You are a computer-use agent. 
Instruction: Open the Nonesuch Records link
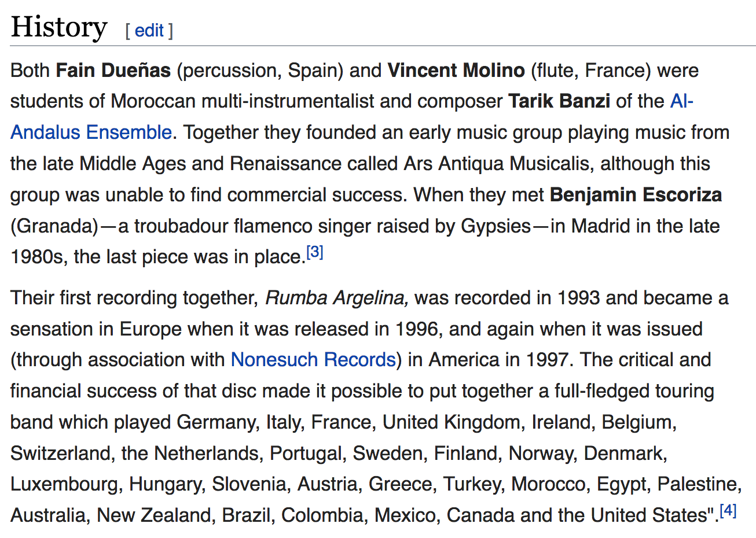click(313, 360)
